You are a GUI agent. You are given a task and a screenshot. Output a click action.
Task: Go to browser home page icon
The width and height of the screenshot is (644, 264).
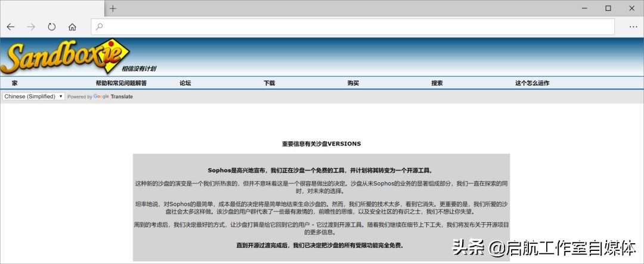click(72, 27)
